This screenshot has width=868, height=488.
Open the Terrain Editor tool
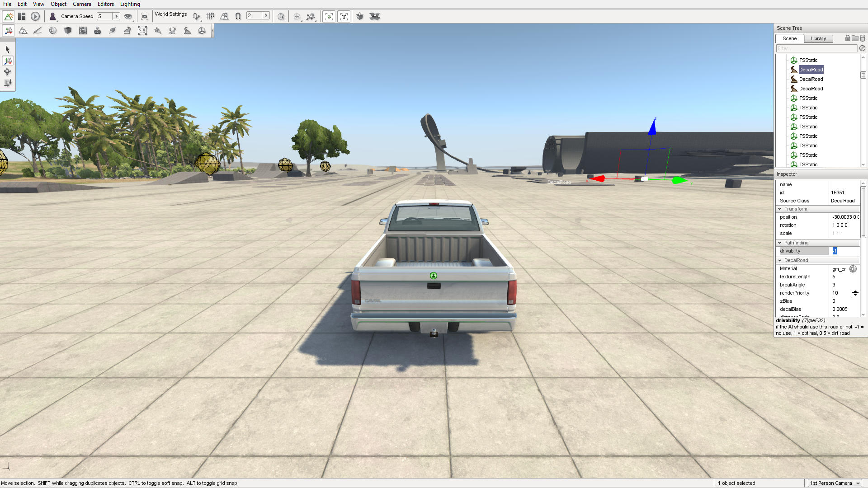pos(23,31)
